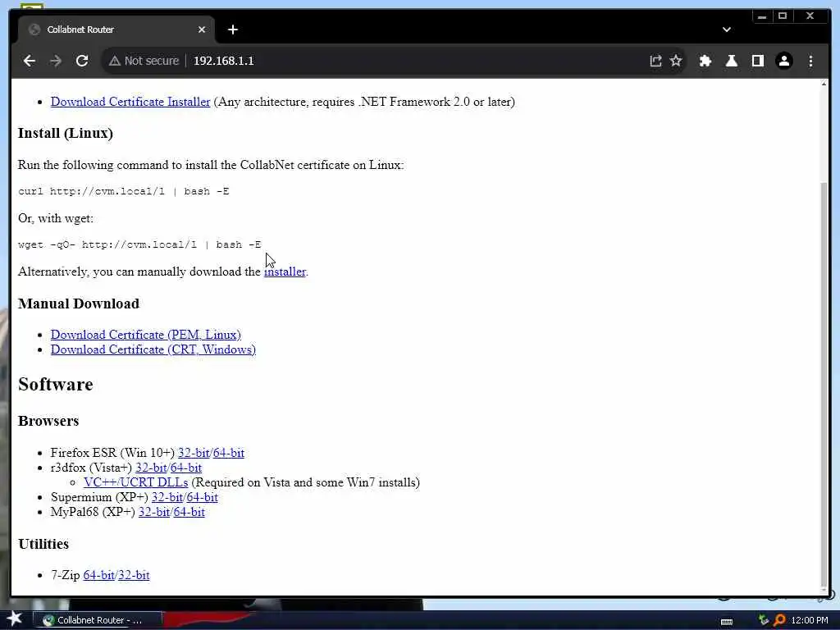Viewport: 840px width, 630px height.
Task: Close the Collabnet Router tab
Action: coord(202,30)
